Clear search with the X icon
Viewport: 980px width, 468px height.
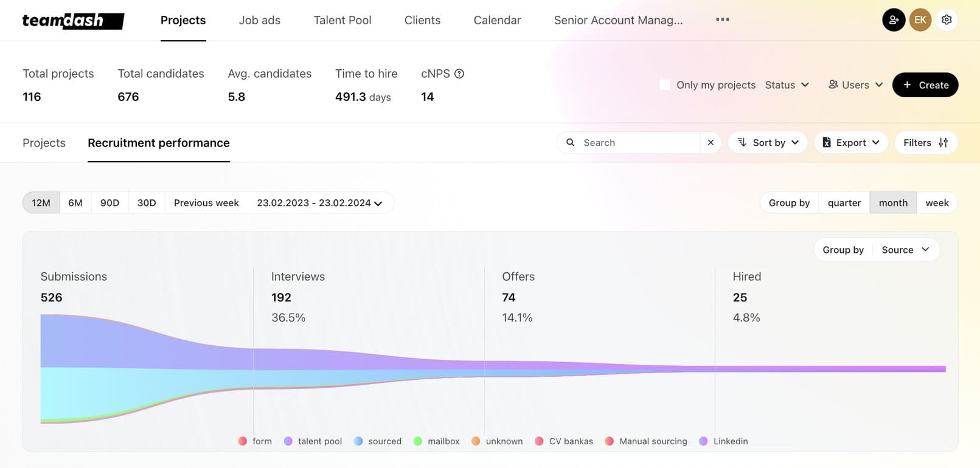711,142
